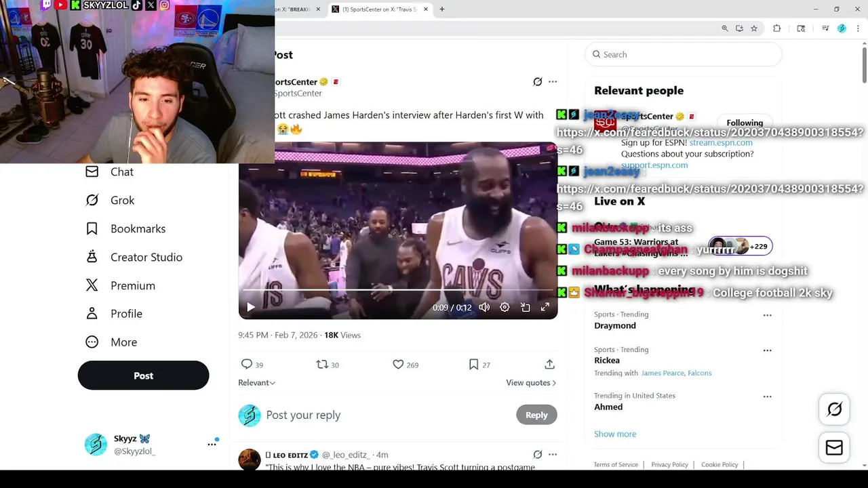Open video playback settings gear
Screen dimensions: 868x488
coord(505,307)
